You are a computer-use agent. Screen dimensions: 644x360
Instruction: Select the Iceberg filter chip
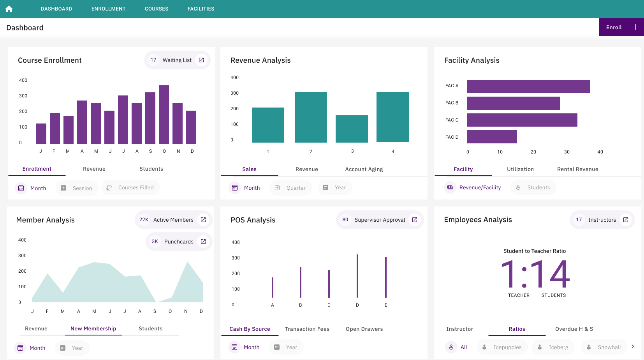553,347
